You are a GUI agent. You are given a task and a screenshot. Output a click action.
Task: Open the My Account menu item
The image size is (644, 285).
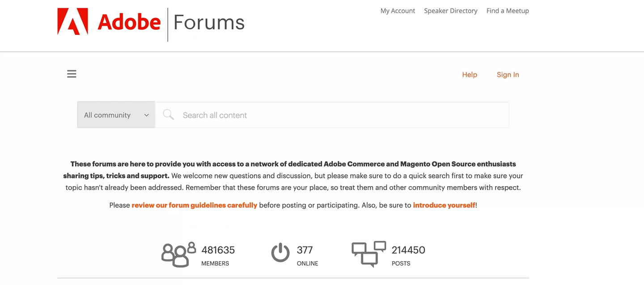tap(398, 11)
